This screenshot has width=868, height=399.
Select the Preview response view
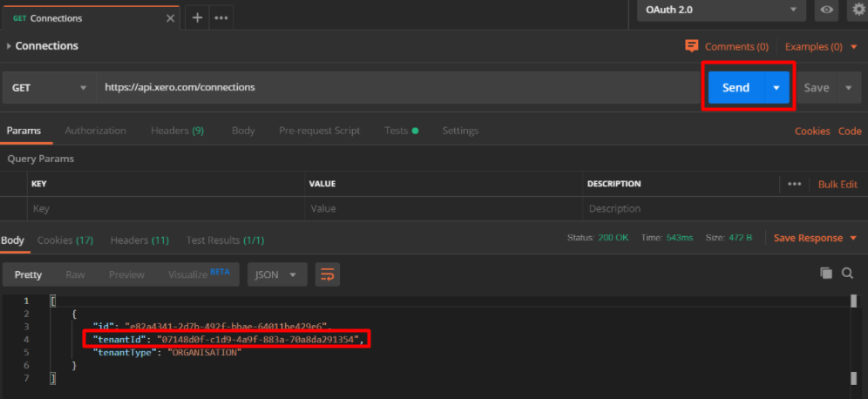click(x=126, y=274)
